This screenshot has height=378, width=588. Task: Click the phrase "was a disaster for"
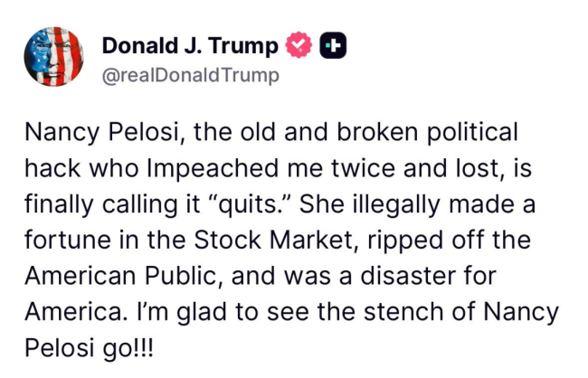click(x=402, y=278)
